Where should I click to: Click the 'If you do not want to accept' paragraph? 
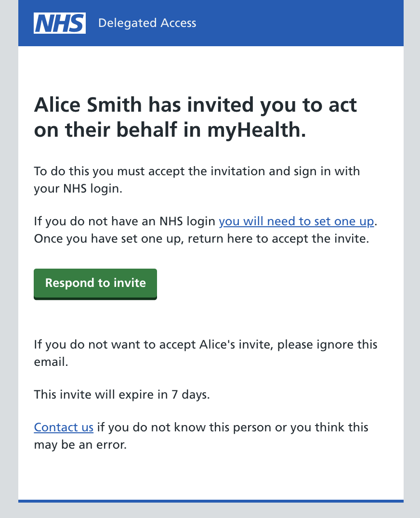[206, 353]
